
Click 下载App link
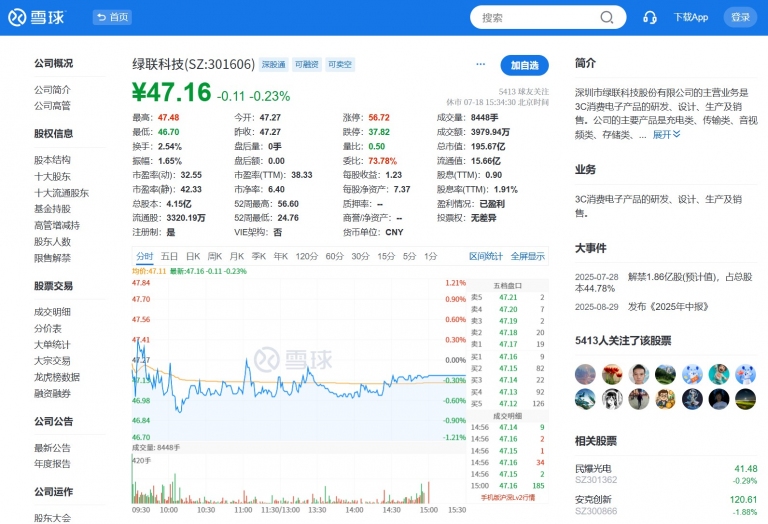point(691,17)
